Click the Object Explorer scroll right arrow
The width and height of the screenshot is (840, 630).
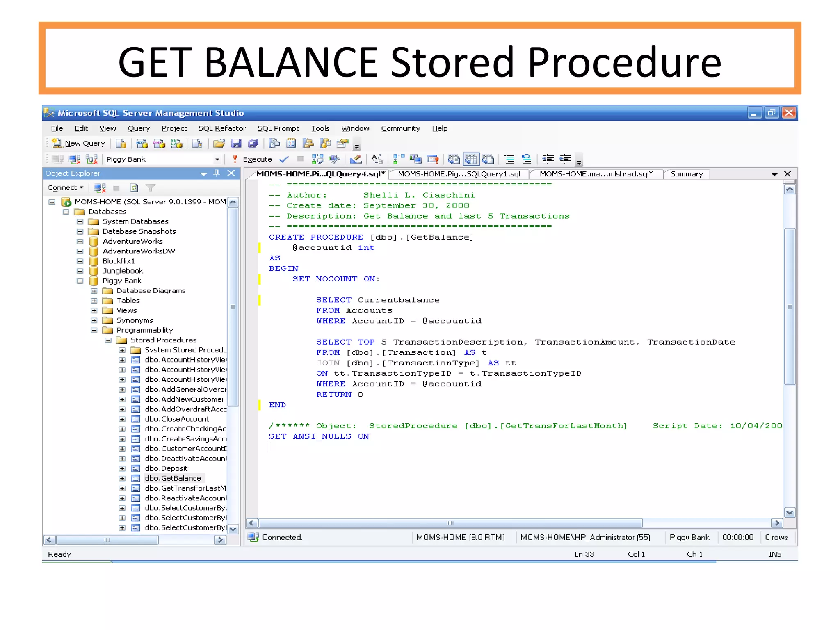(x=220, y=540)
